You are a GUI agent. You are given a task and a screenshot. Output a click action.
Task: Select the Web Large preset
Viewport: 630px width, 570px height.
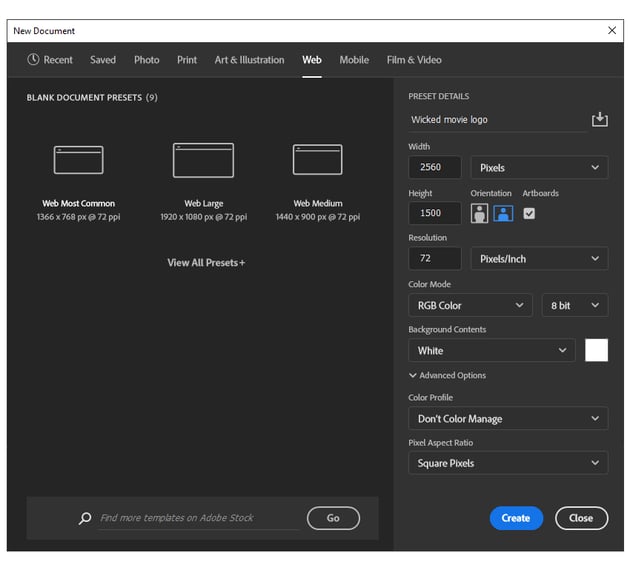(203, 182)
